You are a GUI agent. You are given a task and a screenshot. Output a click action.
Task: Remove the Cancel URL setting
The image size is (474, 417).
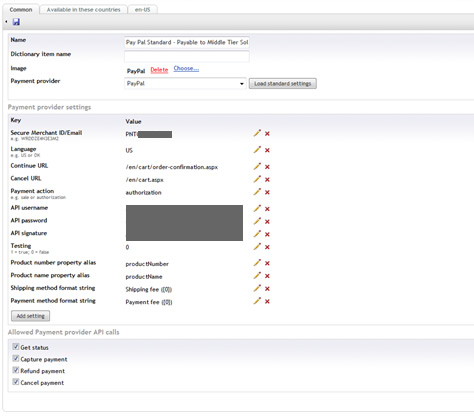tap(267, 180)
